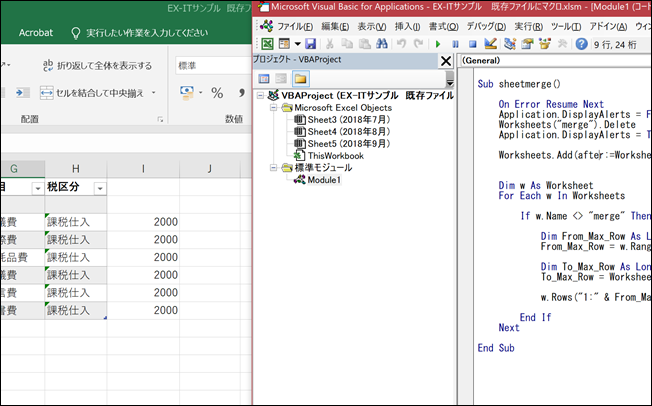Click 'Sub sheetmerge()' code line

519,84
